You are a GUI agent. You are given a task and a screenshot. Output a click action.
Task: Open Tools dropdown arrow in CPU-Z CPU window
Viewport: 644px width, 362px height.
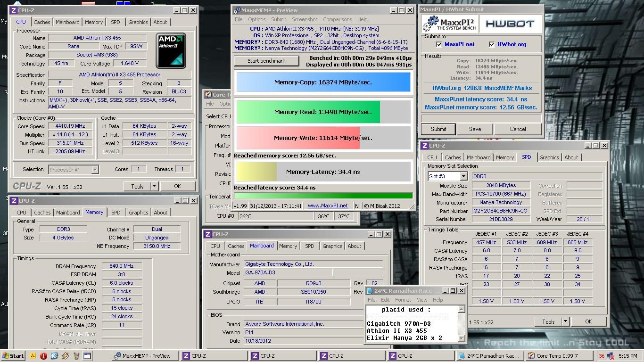[x=154, y=186]
